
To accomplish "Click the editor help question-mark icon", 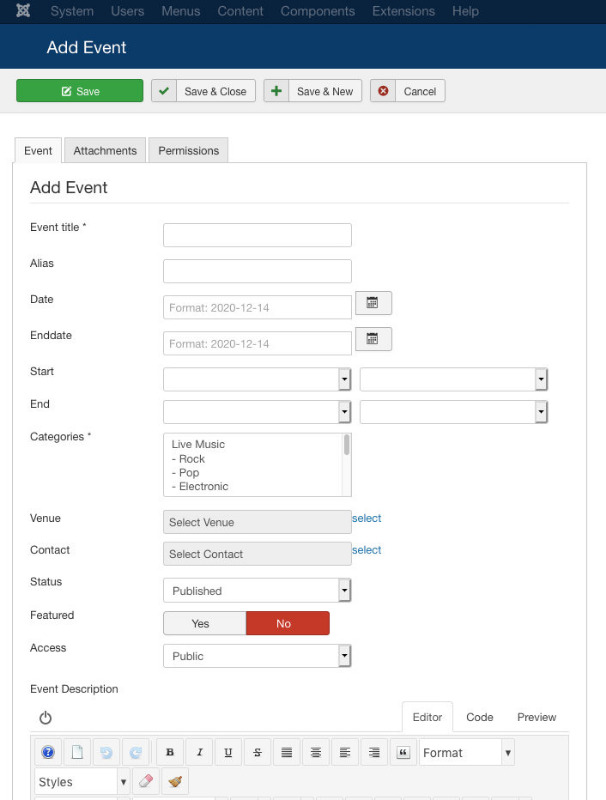I will (48, 752).
